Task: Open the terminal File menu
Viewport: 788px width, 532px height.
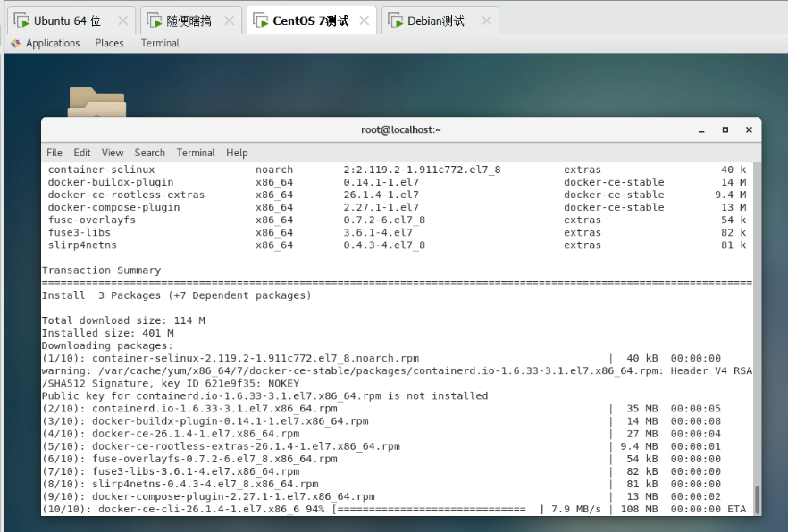Action: pos(54,153)
